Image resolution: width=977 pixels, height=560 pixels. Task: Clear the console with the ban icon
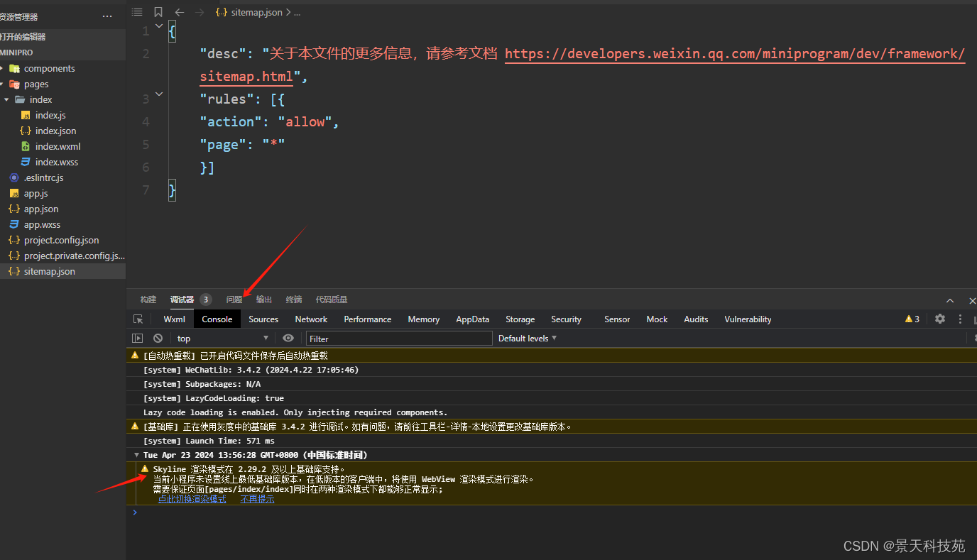click(x=158, y=339)
